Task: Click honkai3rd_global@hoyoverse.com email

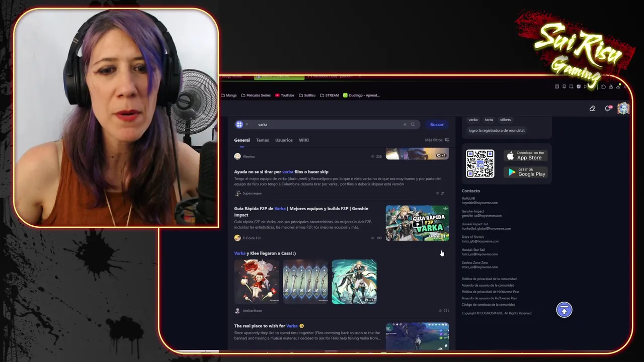Action: coord(486,228)
